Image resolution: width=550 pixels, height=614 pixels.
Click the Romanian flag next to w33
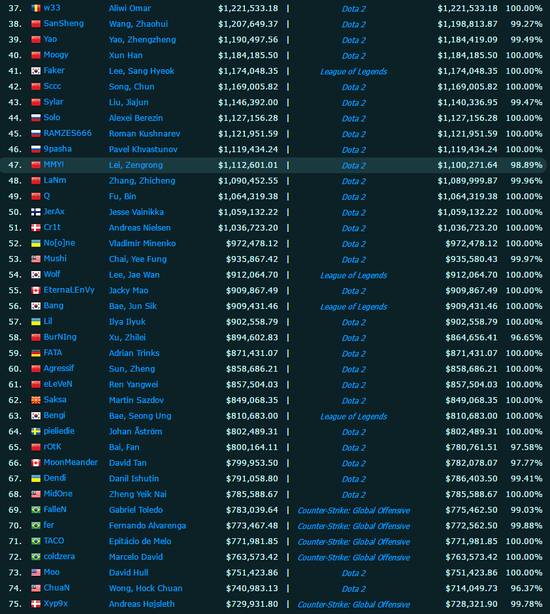36,8
